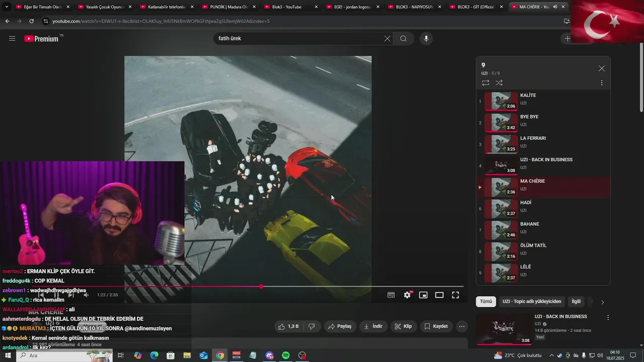Toggle theater mode in the player
644x362 pixels.
coord(439,295)
